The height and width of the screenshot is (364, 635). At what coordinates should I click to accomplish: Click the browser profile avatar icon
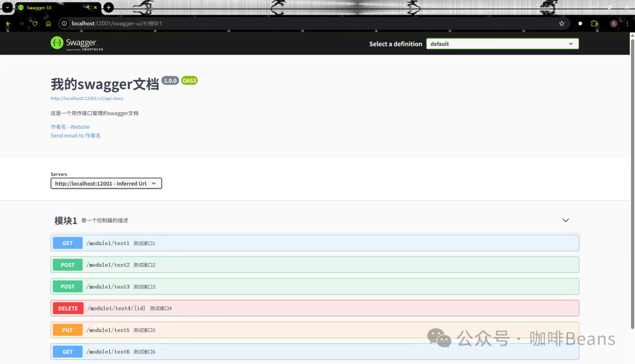[613, 24]
